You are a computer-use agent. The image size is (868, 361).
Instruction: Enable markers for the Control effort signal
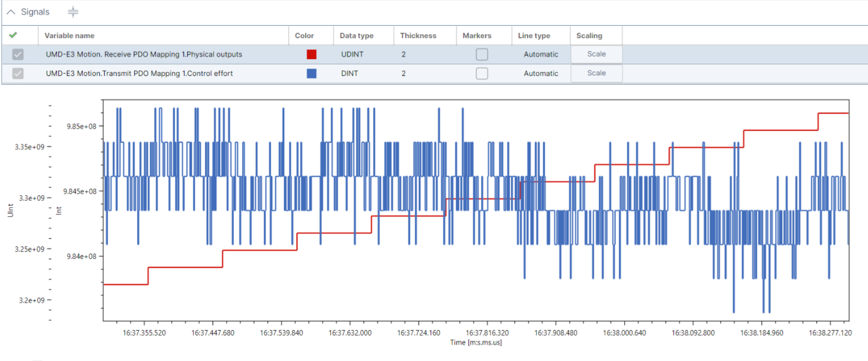(482, 73)
